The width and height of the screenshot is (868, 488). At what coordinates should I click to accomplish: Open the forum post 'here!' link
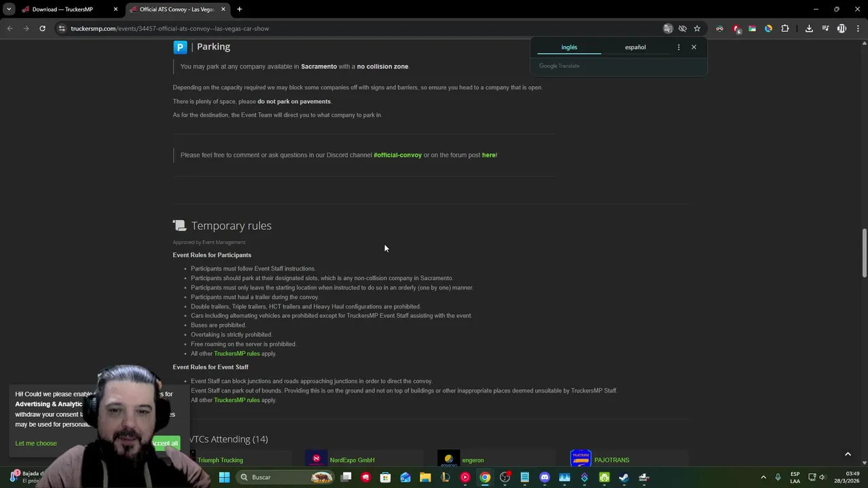[490, 155]
